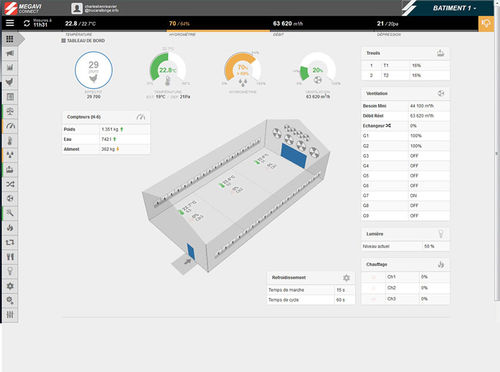Screen dimensions: 500x372
Task: Click the Temps de cycle row
Action: [x=311, y=300]
